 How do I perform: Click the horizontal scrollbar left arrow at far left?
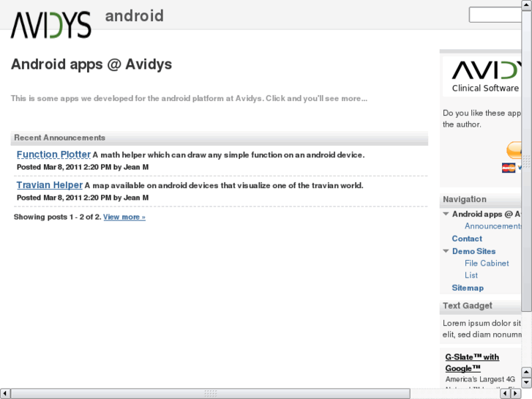[x=4, y=394]
